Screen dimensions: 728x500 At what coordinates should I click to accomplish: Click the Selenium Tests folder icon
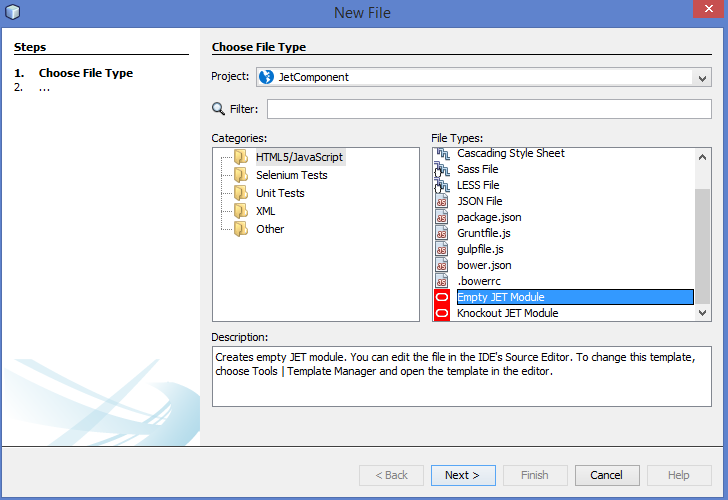coord(240,175)
